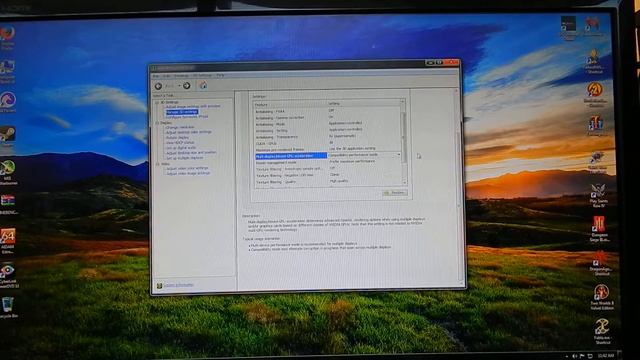Click the Feature column header

click(291, 104)
